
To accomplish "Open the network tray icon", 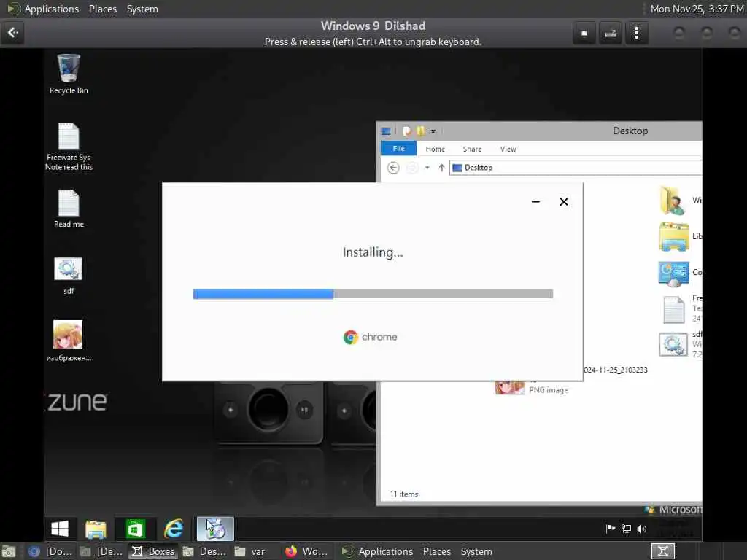I will click(x=627, y=529).
